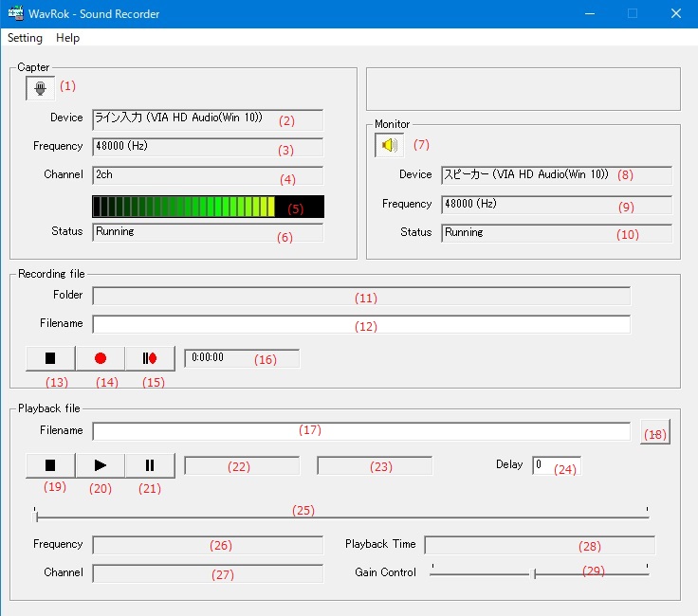Pause the playback file
Image resolution: width=698 pixels, height=616 pixels.
[150, 465]
